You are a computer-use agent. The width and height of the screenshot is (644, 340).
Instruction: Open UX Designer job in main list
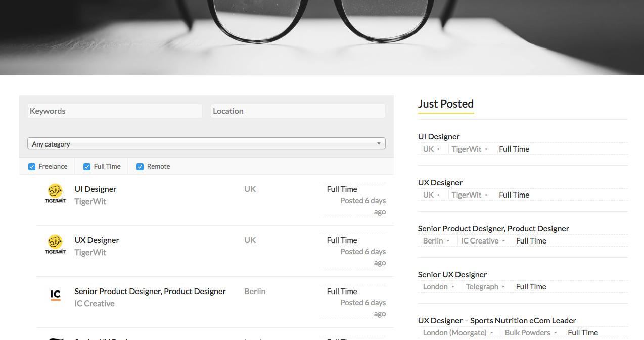(97, 240)
